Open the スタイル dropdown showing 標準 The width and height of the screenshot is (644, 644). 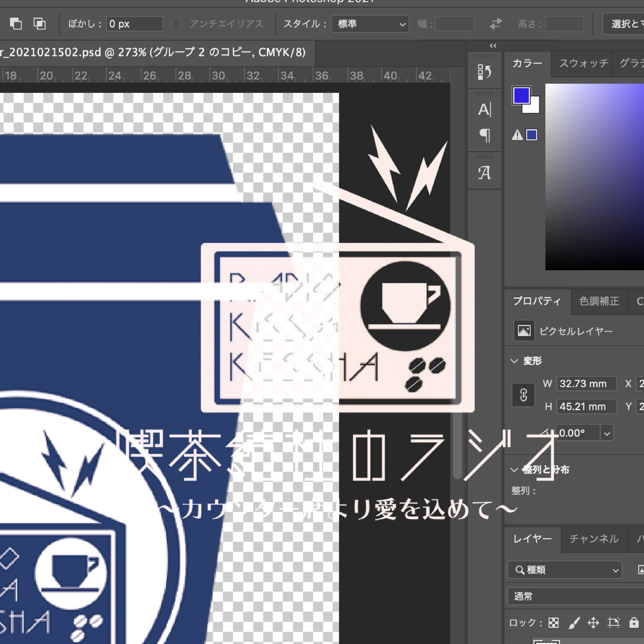(x=370, y=24)
